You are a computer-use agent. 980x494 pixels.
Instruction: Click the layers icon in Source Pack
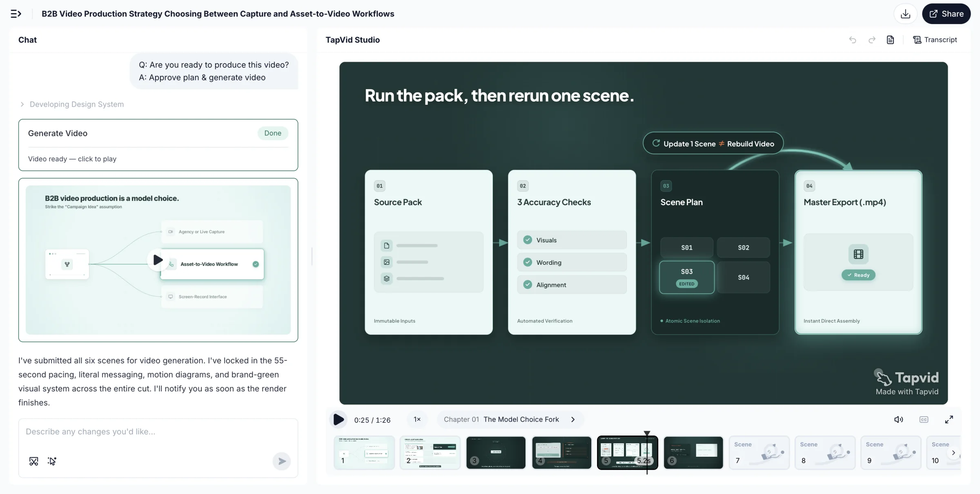pyautogui.click(x=386, y=279)
